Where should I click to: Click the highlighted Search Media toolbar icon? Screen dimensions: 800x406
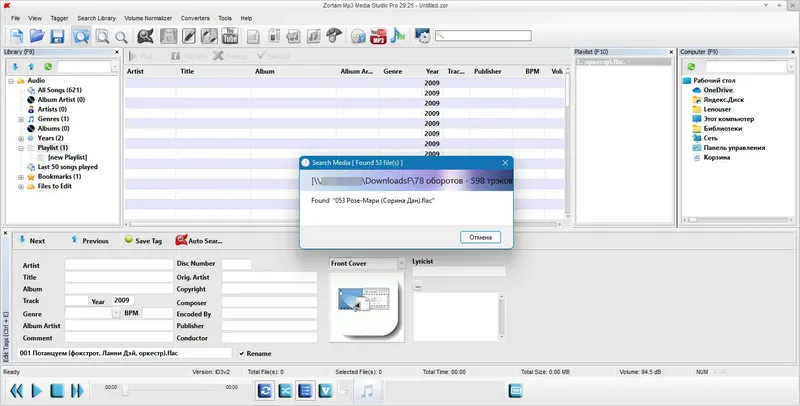(81, 36)
